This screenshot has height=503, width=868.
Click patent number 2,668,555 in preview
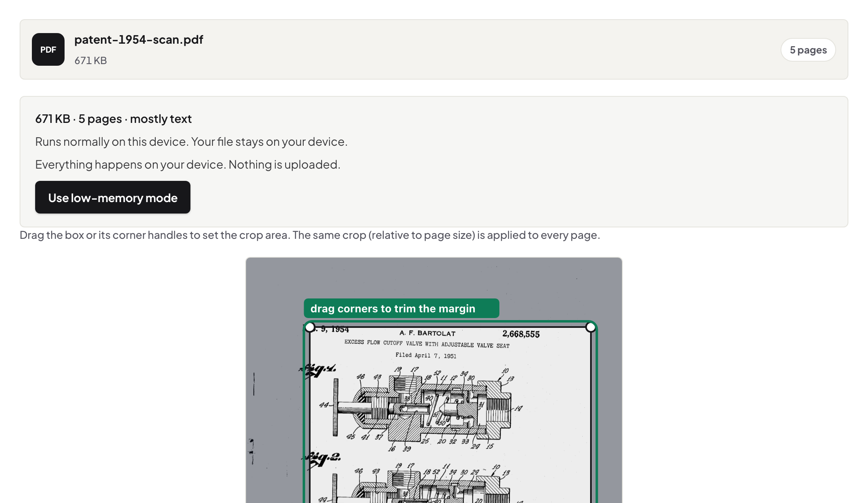pyautogui.click(x=521, y=334)
